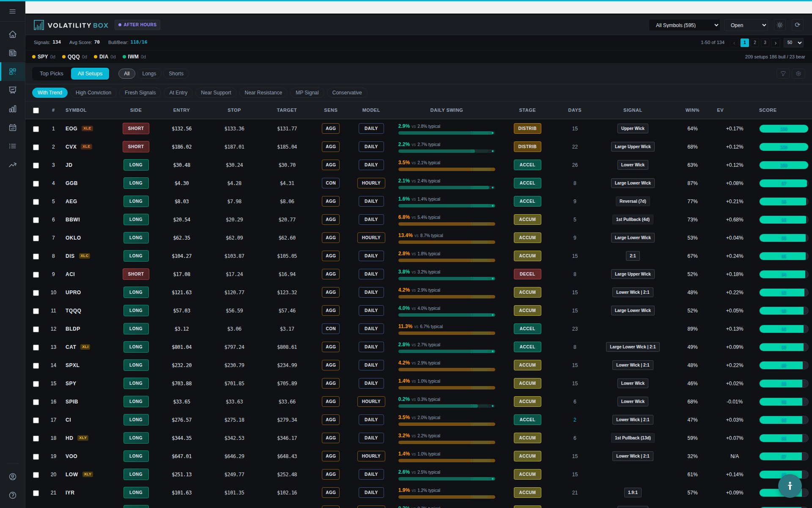Check the JD row checkbox

coord(36,166)
